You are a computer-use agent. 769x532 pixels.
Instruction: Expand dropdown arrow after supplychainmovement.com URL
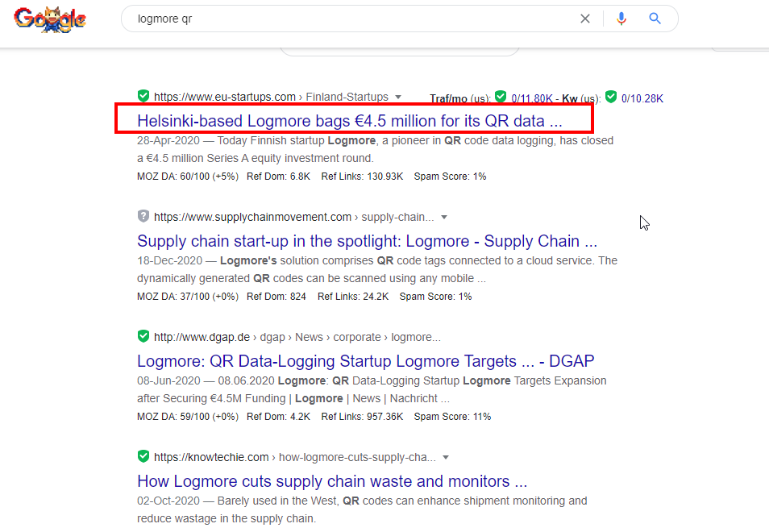444,217
